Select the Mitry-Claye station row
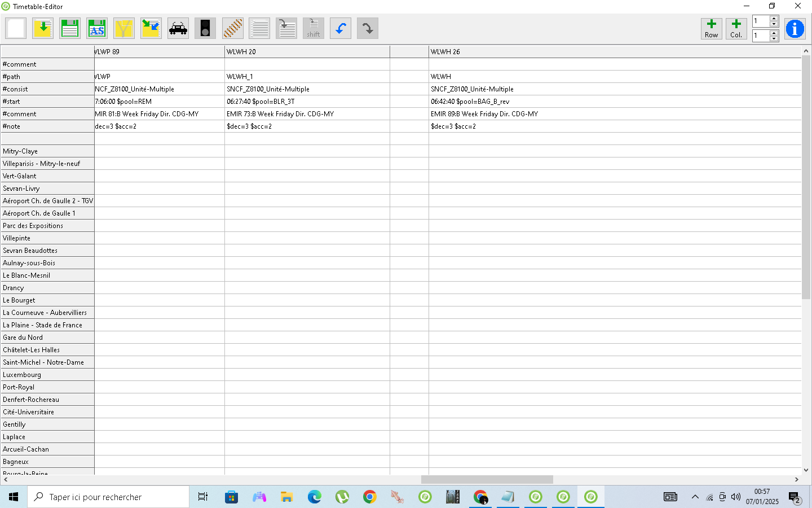The height and width of the screenshot is (508, 812). coord(47,151)
